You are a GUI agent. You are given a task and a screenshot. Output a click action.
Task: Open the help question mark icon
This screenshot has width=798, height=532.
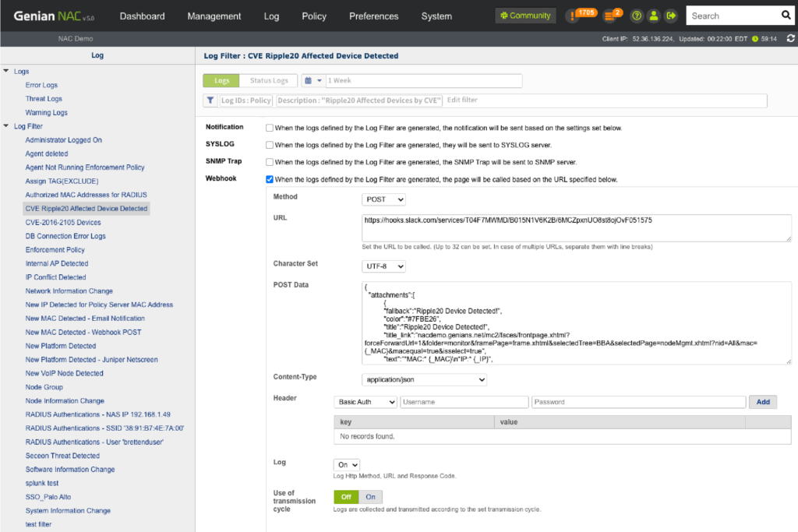tap(637, 16)
